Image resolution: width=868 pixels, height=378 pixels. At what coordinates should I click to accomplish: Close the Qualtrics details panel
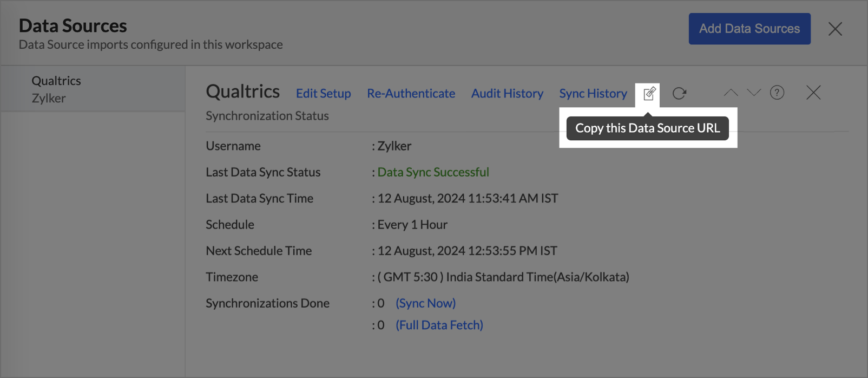coord(813,93)
